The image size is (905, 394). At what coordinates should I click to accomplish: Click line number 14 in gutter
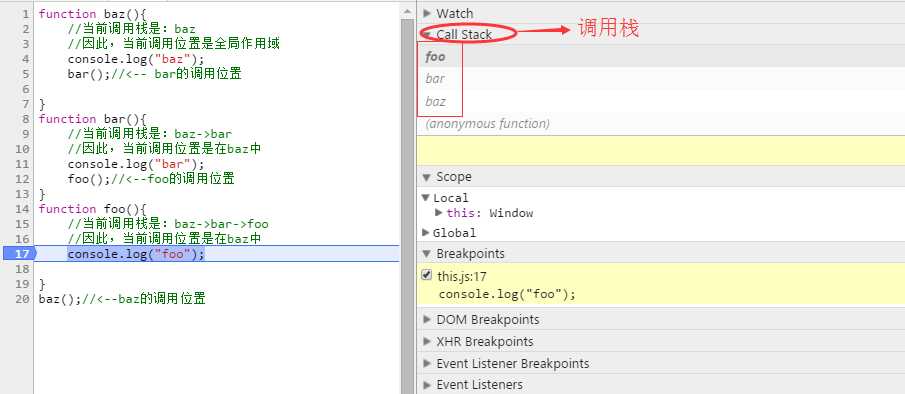pos(23,208)
